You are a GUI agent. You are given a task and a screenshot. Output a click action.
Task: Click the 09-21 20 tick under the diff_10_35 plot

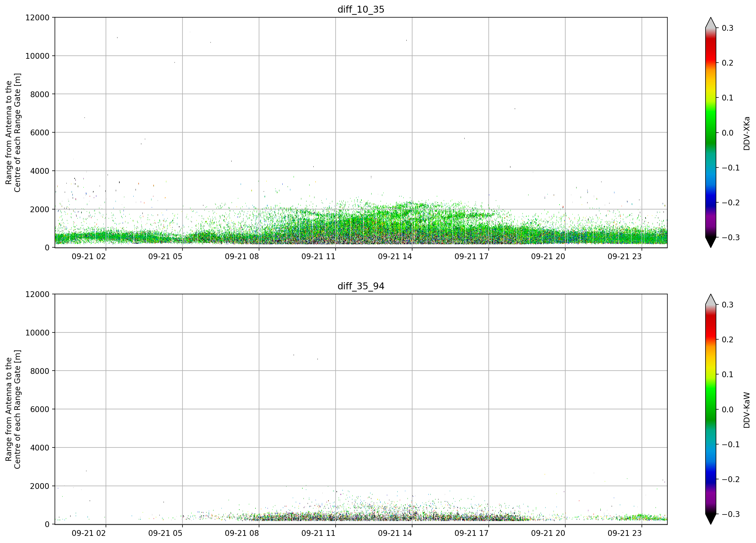548,256
